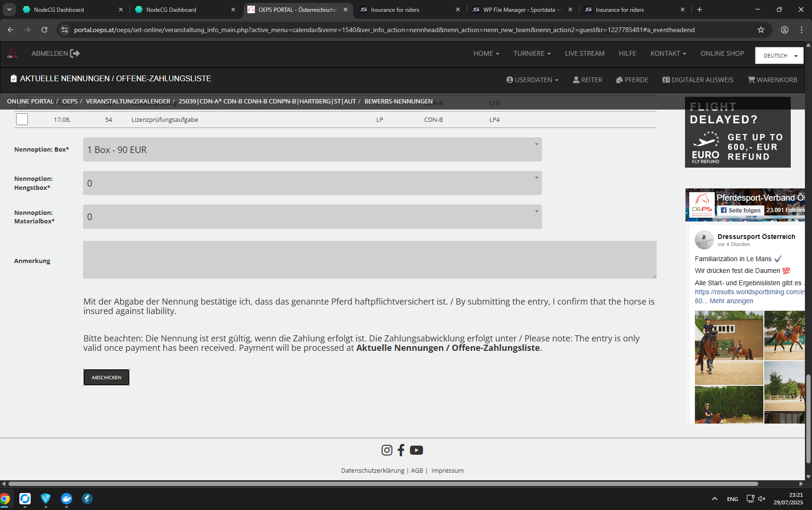Open the Impressum link
The height and width of the screenshot is (510, 812).
coord(447,470)
